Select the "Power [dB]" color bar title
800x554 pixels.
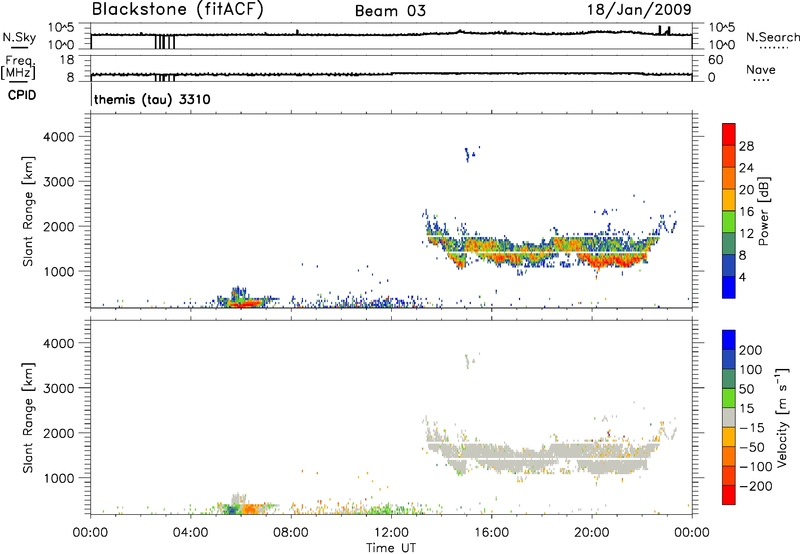[763, 211]
